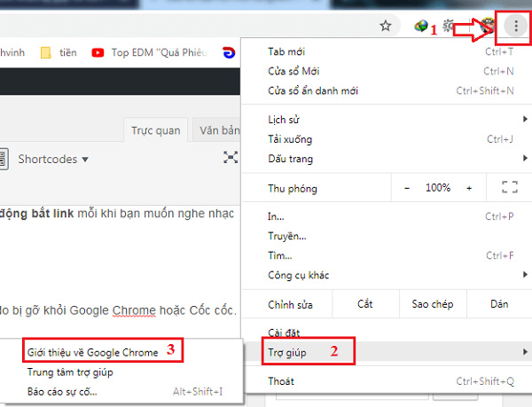Expand the 'Lịch sử' submenu
The image size is (532, 407).
pyautogui.click(x=385, y=120)
